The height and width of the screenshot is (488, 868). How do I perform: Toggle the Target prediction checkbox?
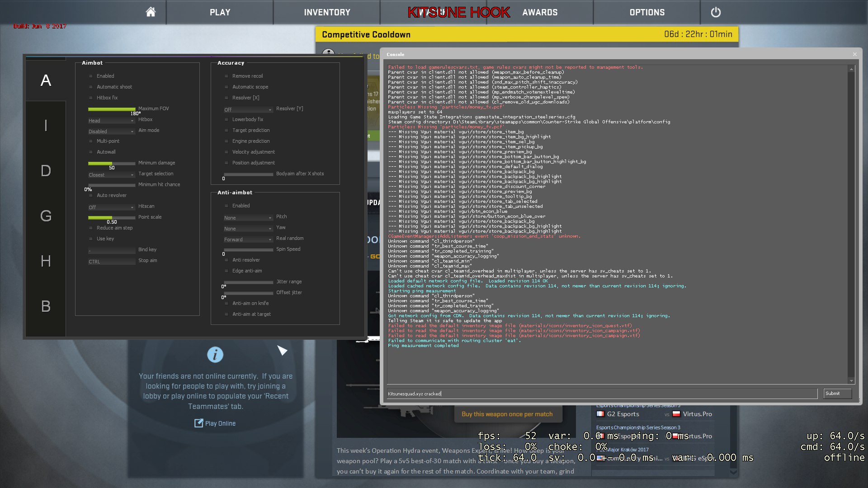tap(226, 130)
